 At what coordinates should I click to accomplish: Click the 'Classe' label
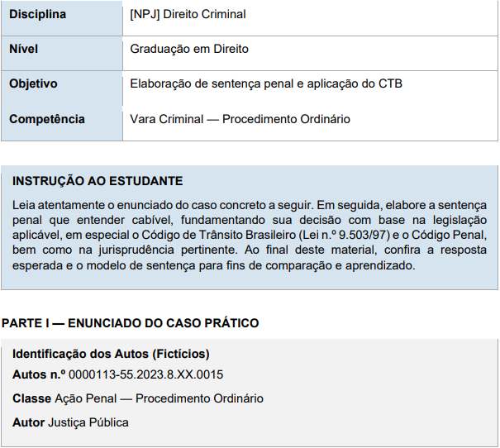[31, 398]
